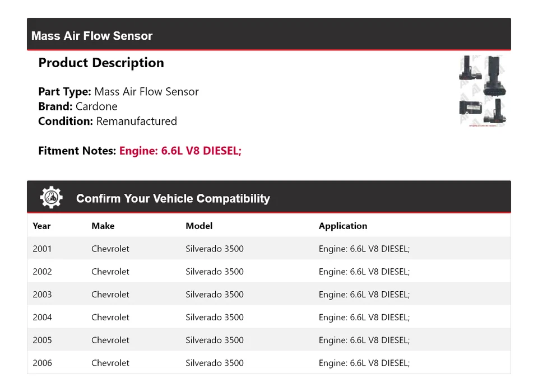The height and width of the screenshot is (392, 538).
Task: Click the Application column header
Action: click(343, 226)
